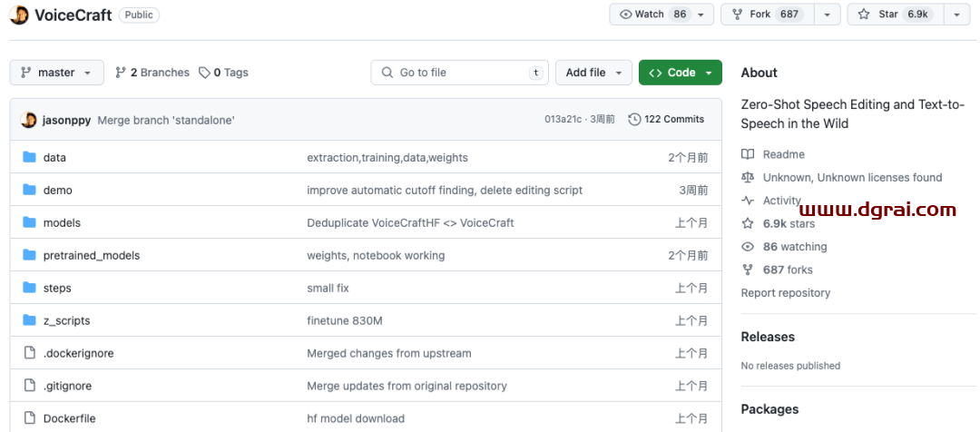980x432 pixels.
Task: Click the pulse Activity icon
Action: (x=748, y=201)
